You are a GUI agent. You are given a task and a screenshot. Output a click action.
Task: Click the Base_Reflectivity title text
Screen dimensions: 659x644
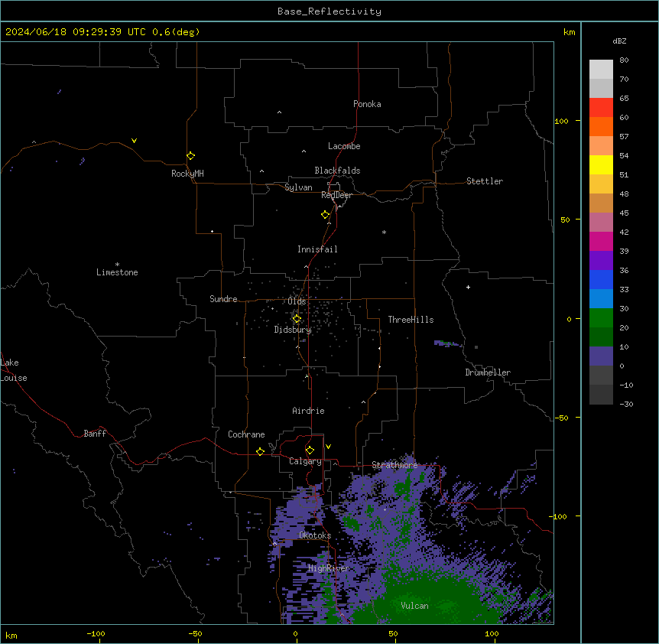click(x=329, y=11)
